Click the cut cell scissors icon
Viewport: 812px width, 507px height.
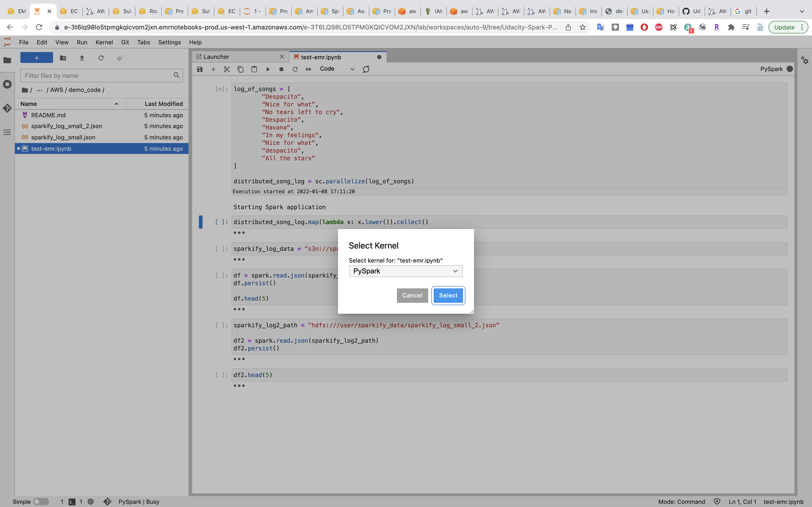[x=227, y=69]
